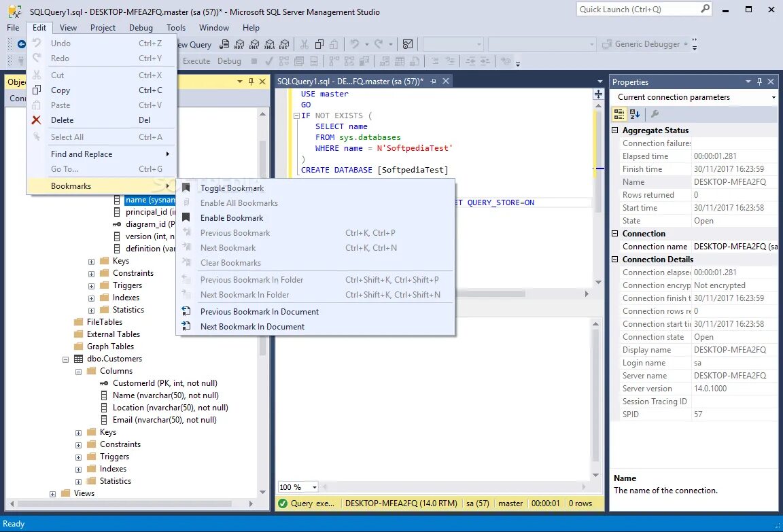
Task: Click the Redo arrow icon in the toolbar
Action: [x=379, y=44]
